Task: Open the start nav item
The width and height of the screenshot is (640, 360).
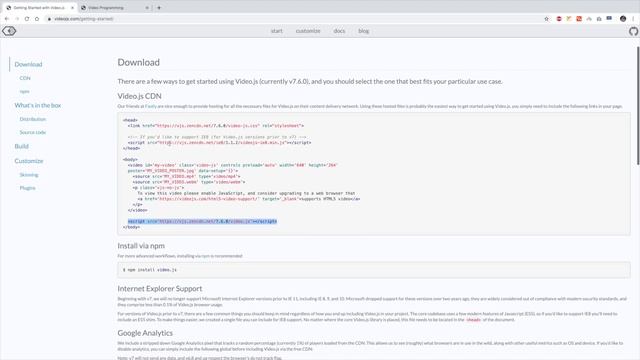Action: click(276, 31)
